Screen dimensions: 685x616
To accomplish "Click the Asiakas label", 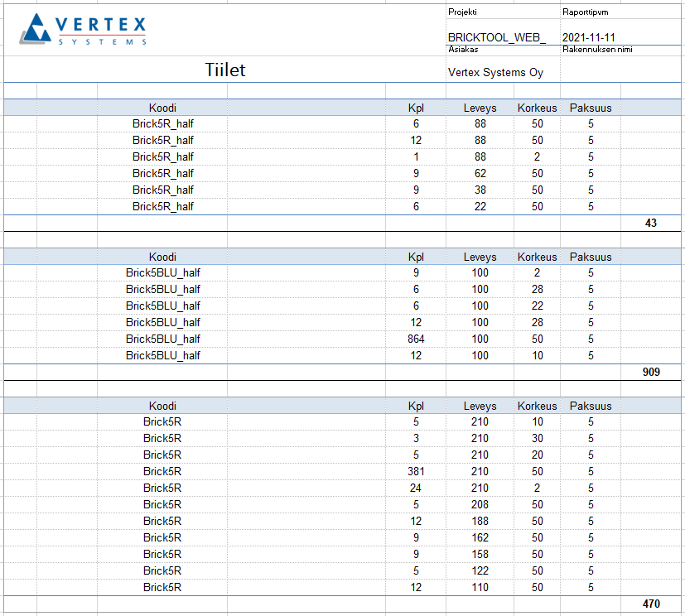I will tap(463, 50).
